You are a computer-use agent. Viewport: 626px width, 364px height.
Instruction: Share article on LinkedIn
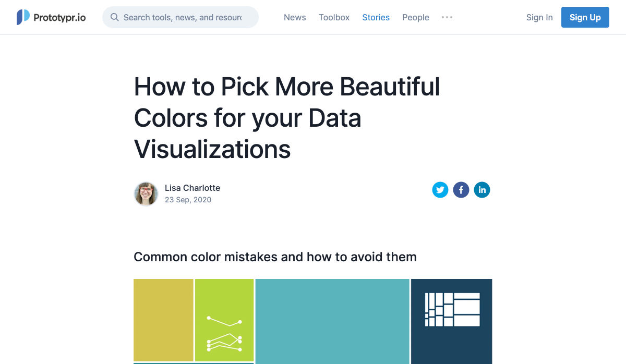[x=482, y=190]
